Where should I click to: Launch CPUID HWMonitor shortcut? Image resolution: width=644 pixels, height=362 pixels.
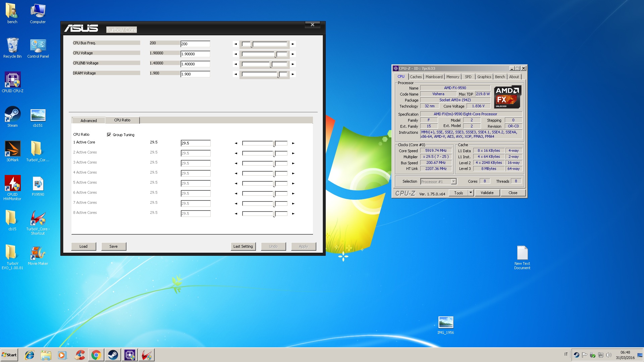(x=12, y=188)
